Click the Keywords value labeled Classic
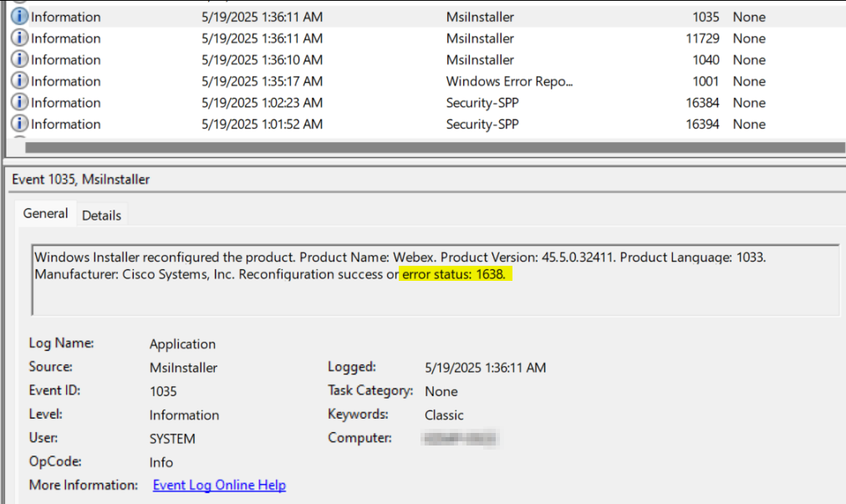The image size is (846, 504). click(443, 415)
